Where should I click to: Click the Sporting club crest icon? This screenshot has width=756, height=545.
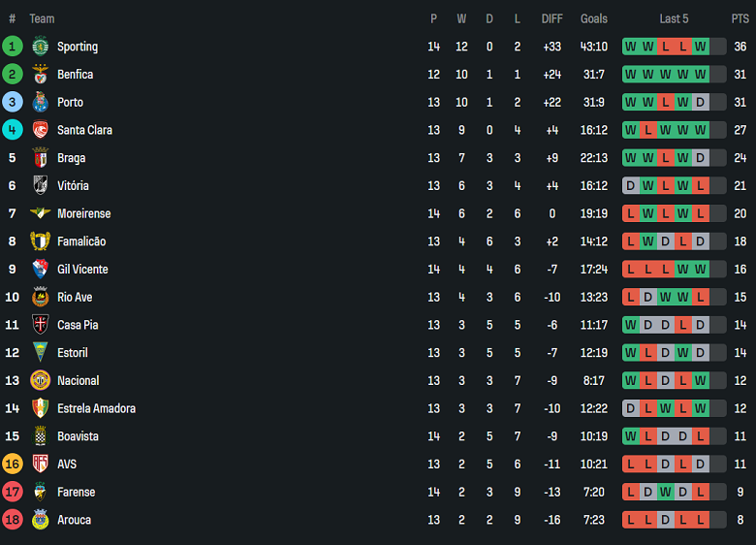tap(40, 47)
